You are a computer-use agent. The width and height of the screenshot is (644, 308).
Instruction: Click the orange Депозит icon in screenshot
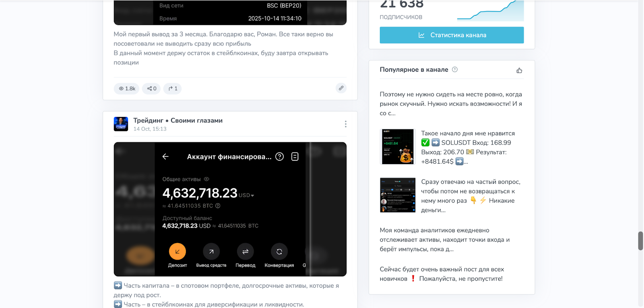(178, 252)
